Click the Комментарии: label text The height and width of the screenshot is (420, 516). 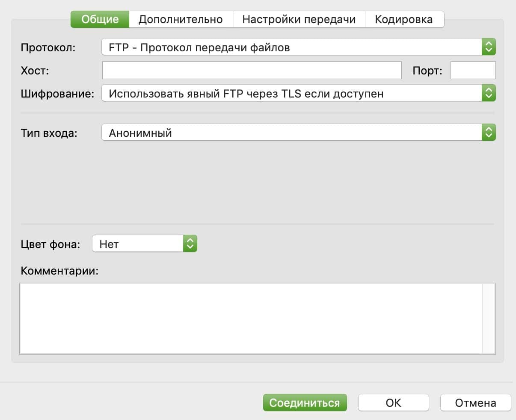59,271
